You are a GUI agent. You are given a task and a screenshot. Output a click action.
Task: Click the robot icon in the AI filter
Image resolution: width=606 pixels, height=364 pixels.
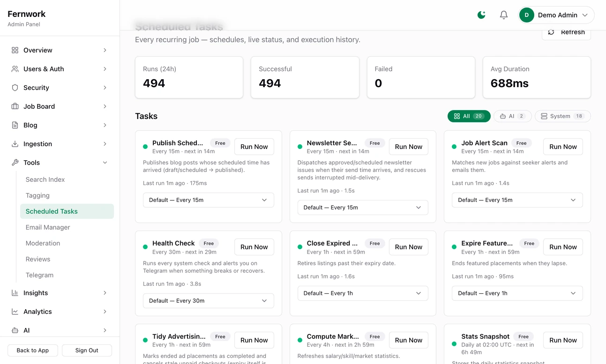[503, 116]
